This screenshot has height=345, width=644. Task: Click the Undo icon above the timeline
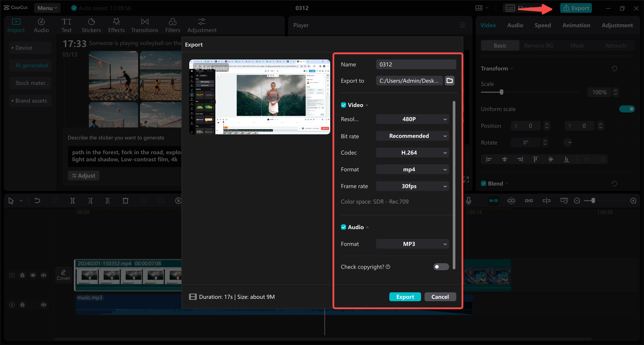(37, 200)
